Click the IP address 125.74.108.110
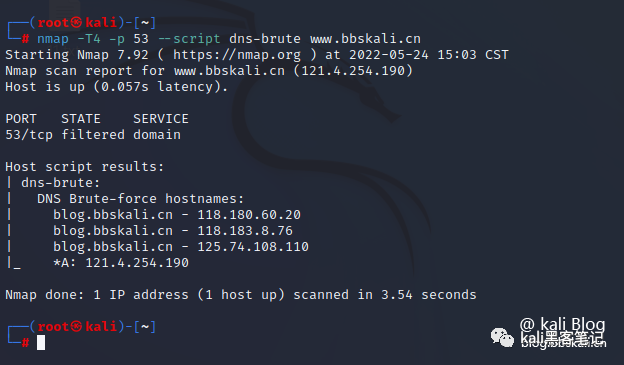This screenshot has height=365, width=624. point(253,247)
